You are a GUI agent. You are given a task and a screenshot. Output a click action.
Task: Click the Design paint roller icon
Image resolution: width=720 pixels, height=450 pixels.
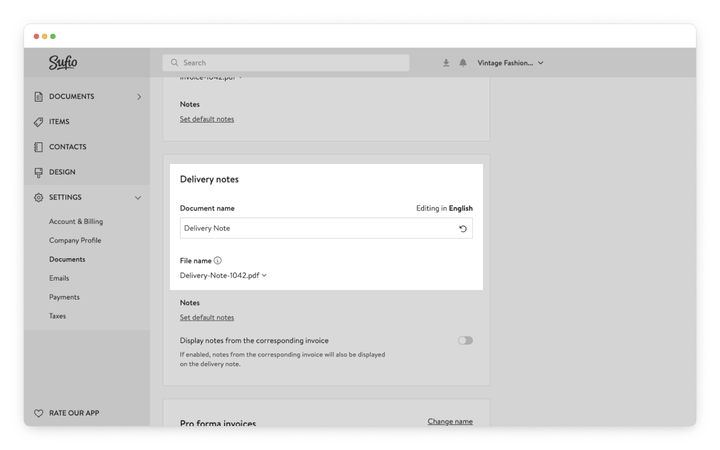[39, 172]
